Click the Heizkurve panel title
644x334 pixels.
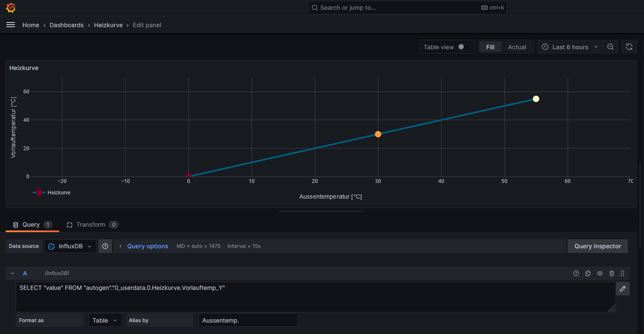pos(24,68)
